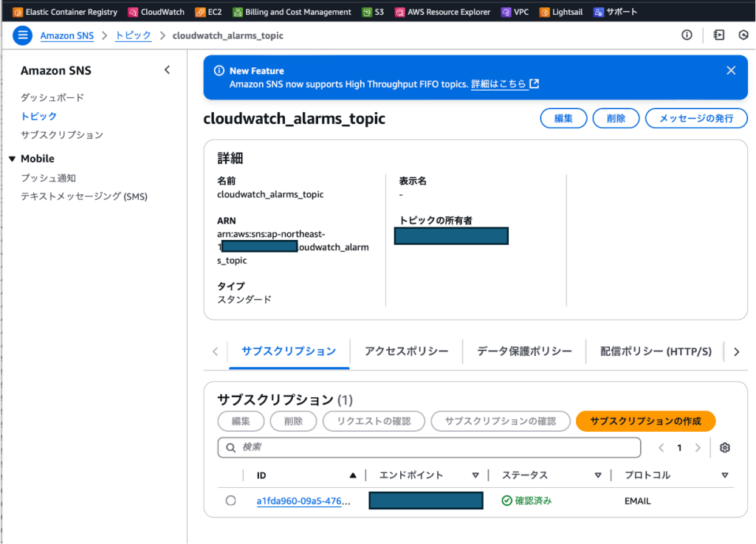This screenshot has height=544, width=756.
Task: Open table preferences gear icon
Action: [x=724, y=447]
